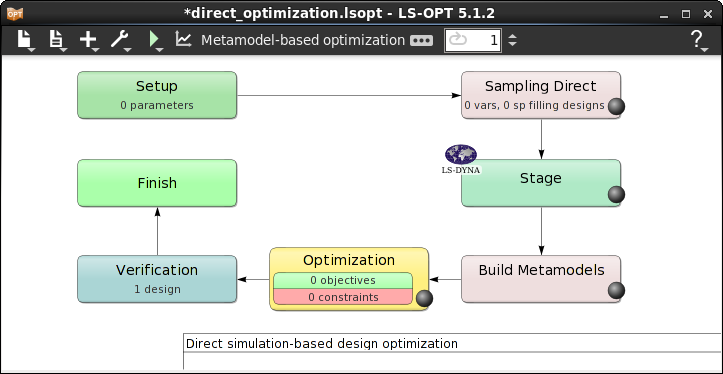Toggle the status ball on Stage box
The height and width of the screenshot is (374, 723).
pyautogui.click(x=616, y=195)
